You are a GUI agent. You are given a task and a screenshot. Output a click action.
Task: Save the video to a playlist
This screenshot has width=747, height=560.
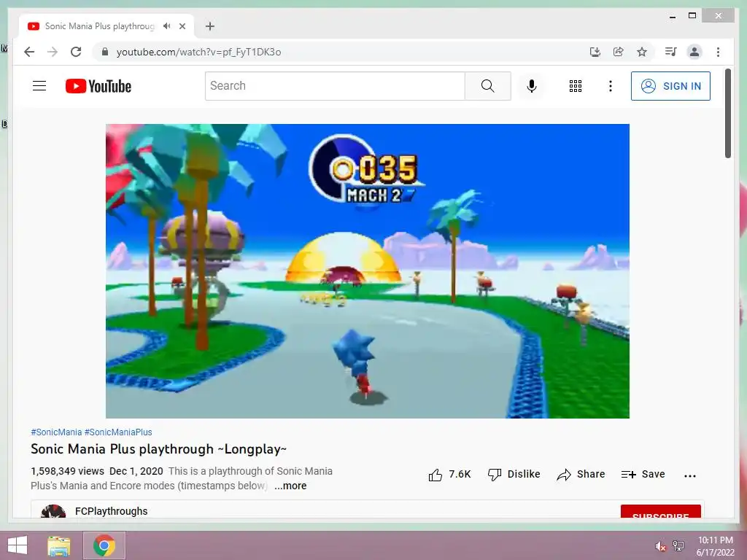click(643, 474)
